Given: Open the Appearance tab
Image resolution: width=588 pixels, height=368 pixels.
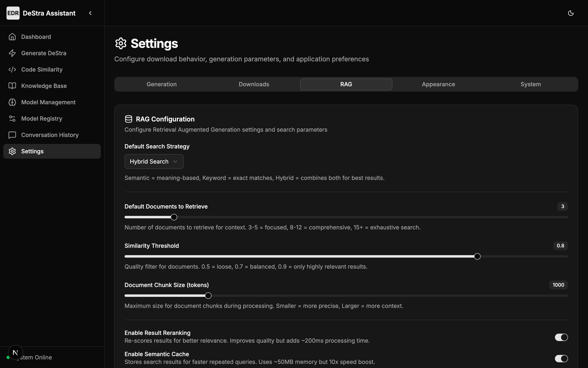Looking at the screenshot, I should click(x=439, y=84).
